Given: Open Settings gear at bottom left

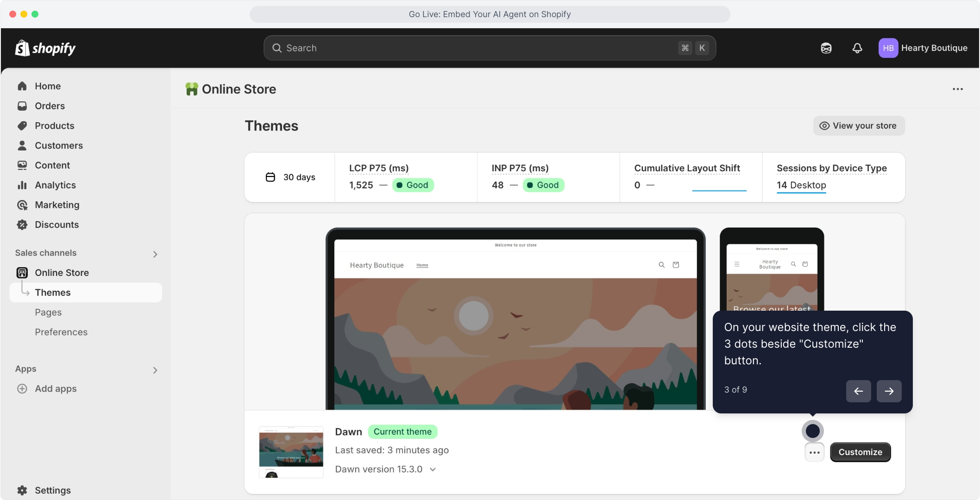Looking at the screenshot, I should point(22,490).
